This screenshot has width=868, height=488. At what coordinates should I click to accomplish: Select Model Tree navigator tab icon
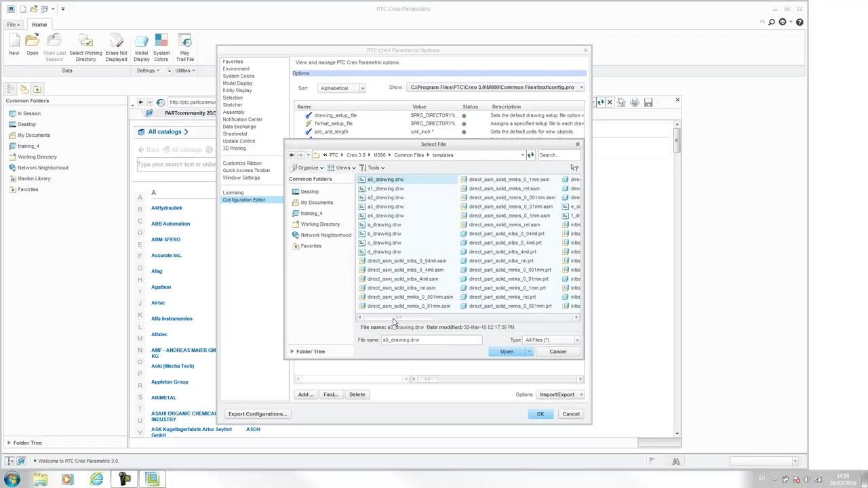11,89
